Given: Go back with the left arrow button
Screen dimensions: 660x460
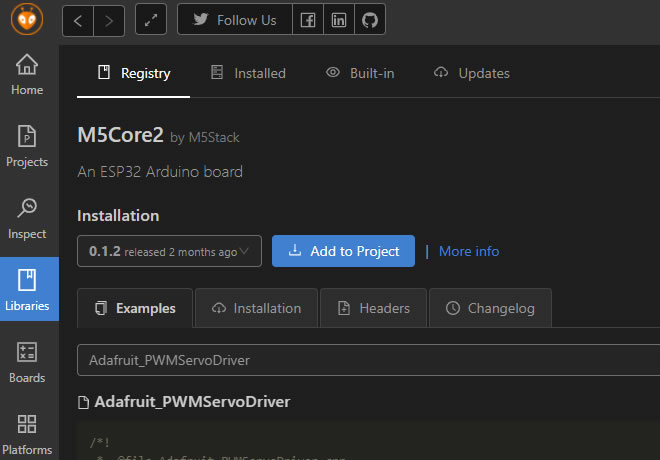Looking at the screenshot, I should click(x=78, y=20).
